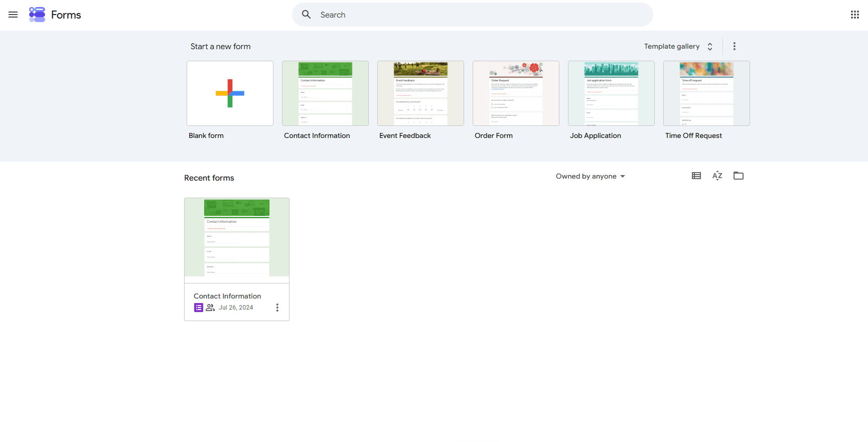Create a Blank form from the thumbnail
Viewport: 868px width, 442px height.
tap(230, 93)
